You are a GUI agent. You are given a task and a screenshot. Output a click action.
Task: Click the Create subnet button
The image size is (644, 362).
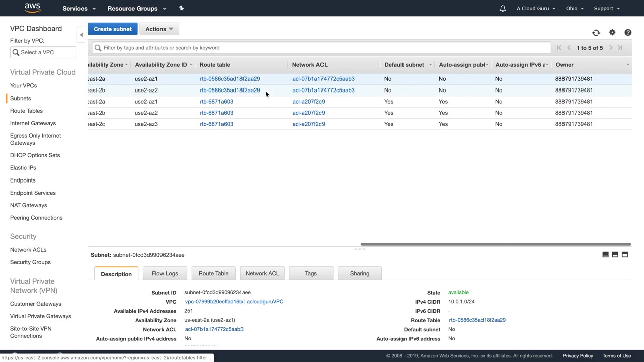pos(113,29)
